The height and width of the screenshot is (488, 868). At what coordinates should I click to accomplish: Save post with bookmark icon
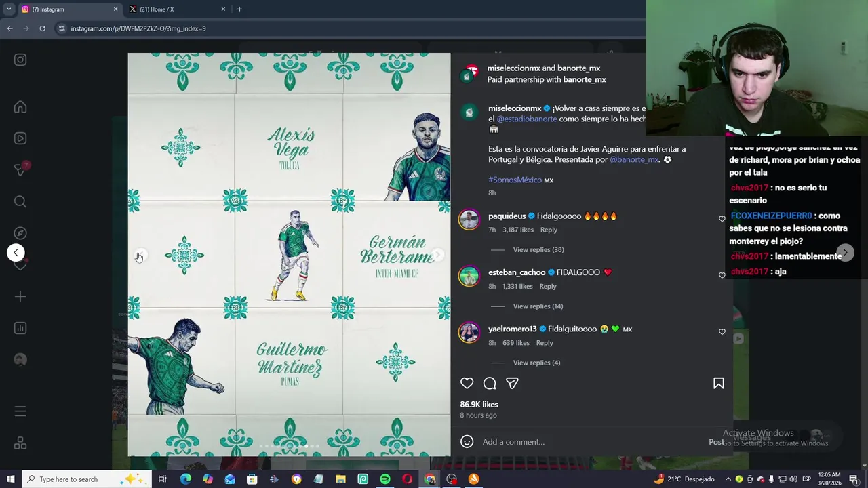[x=719, y=384]
